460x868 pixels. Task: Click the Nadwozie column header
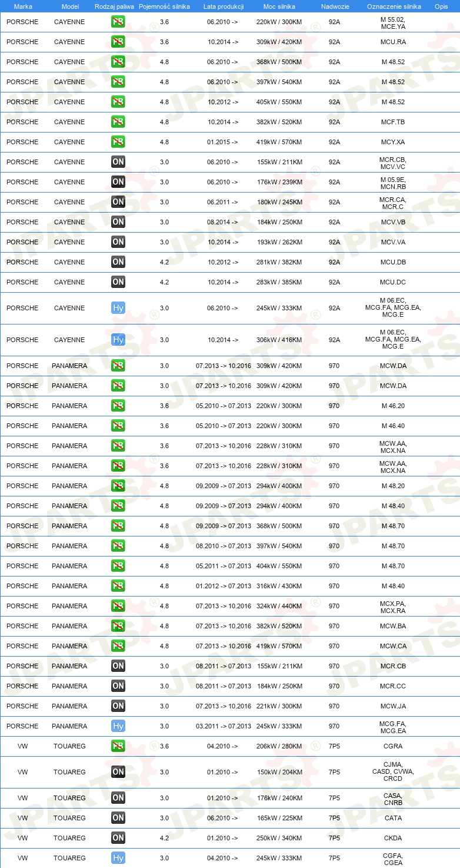click(x=335, y=6)
